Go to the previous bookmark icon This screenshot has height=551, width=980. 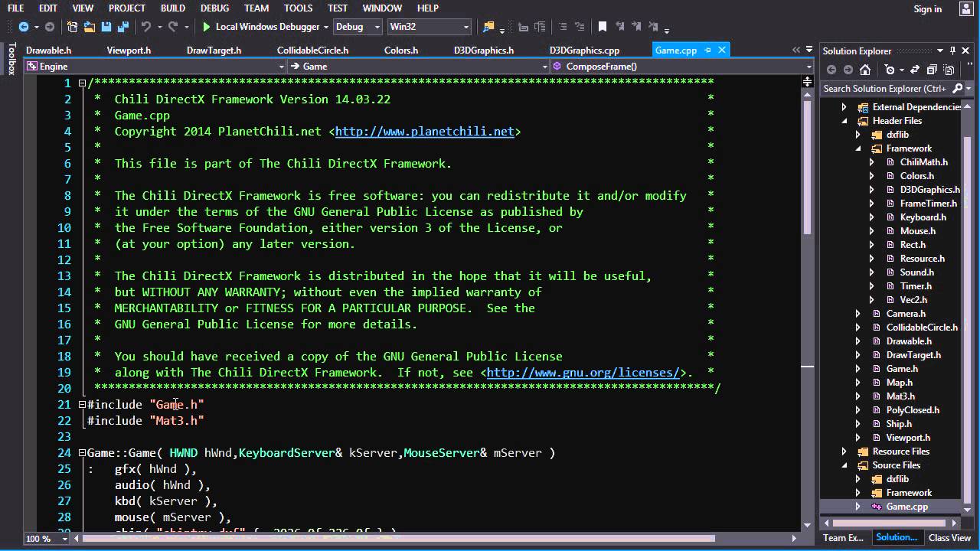pyautogui.click(x=620, y=27)
